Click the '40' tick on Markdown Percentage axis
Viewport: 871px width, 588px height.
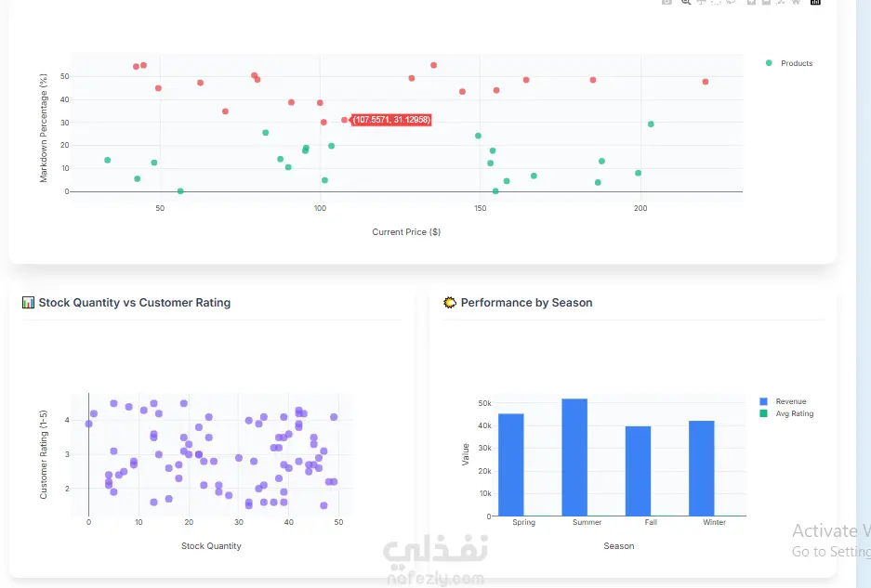point(65,100)
